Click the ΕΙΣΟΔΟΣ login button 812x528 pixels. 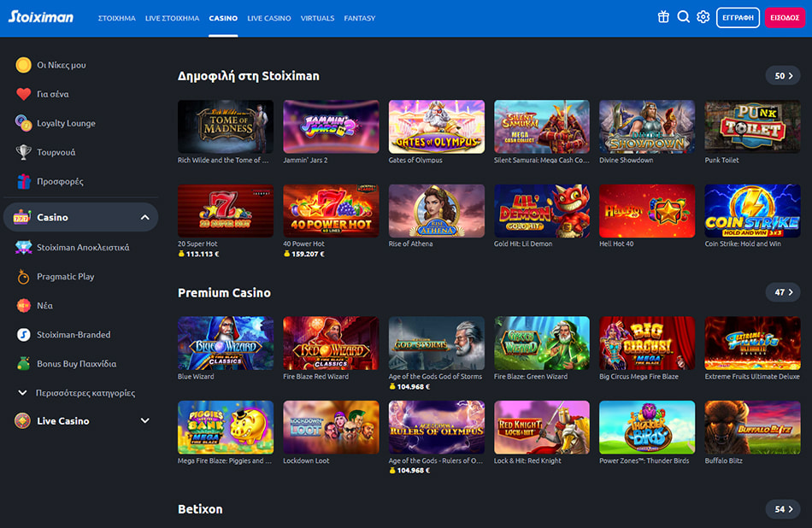(x=785, y=18)
